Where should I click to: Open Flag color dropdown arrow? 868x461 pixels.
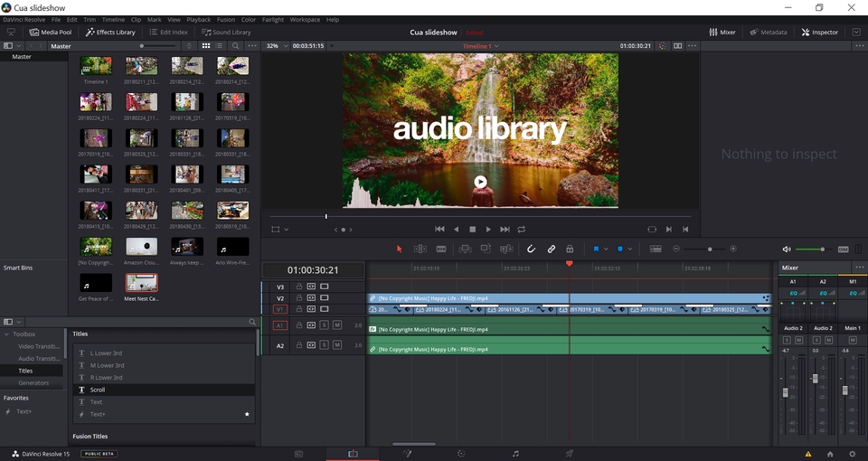(606, 249)
